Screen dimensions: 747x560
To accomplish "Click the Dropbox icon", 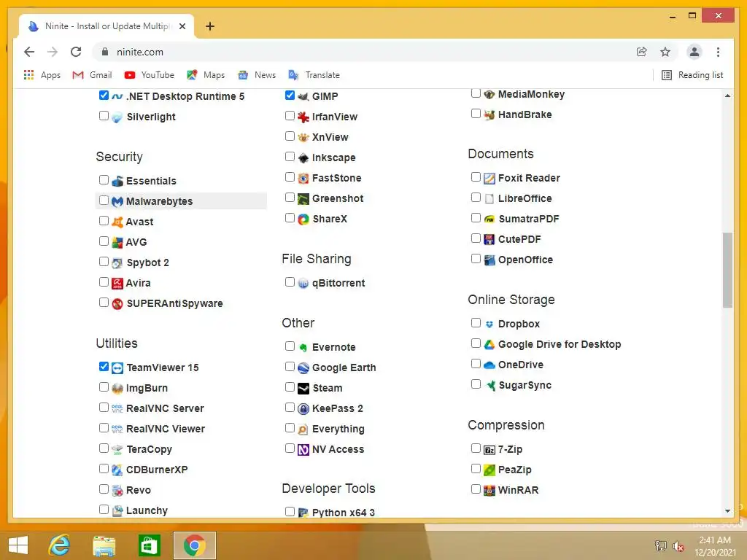I will pos(489,324).
